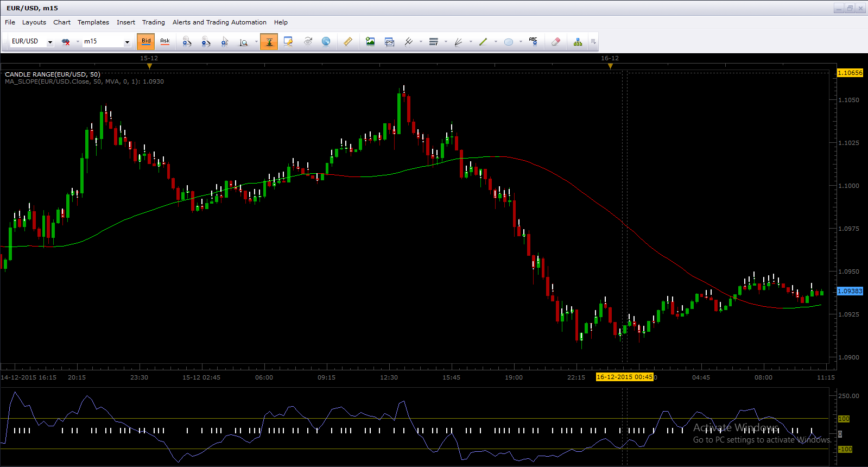Image resolution: width=868 pixels, height=467 pixels.
Task: Click the add image picture icon
Action: tap(370, 42)
